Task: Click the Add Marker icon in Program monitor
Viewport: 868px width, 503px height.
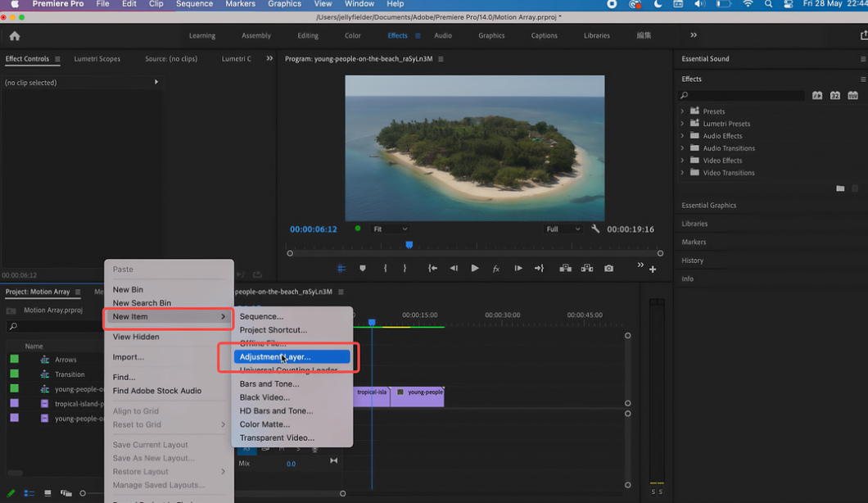Action: click(362, 269)
